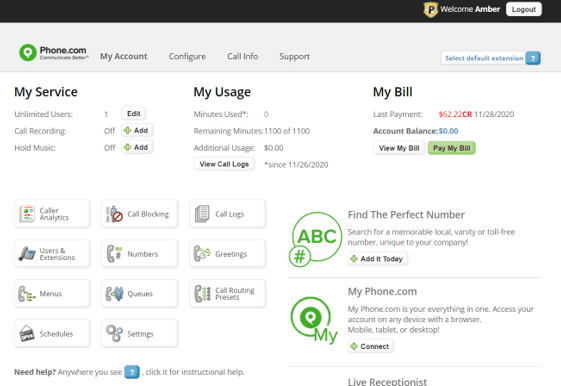Click the My Phone.com green circle icon
This screenshot has width=561, height=386.
[x=314, y=320]
